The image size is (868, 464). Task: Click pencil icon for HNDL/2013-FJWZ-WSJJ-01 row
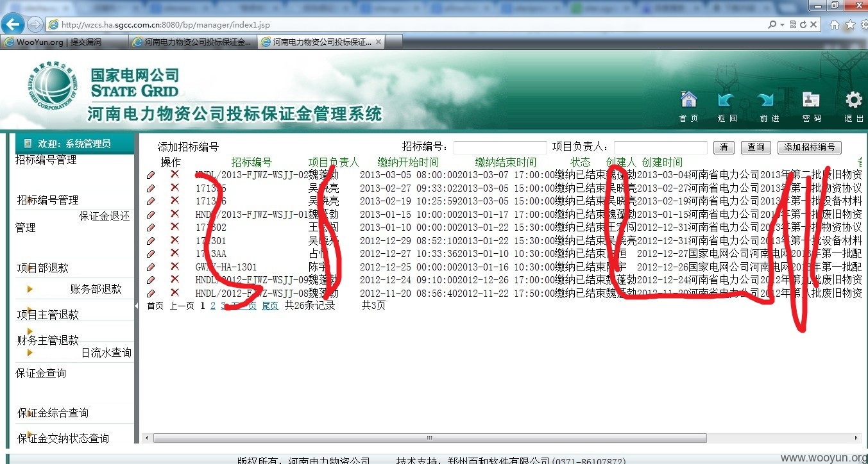tap(151, 214)
